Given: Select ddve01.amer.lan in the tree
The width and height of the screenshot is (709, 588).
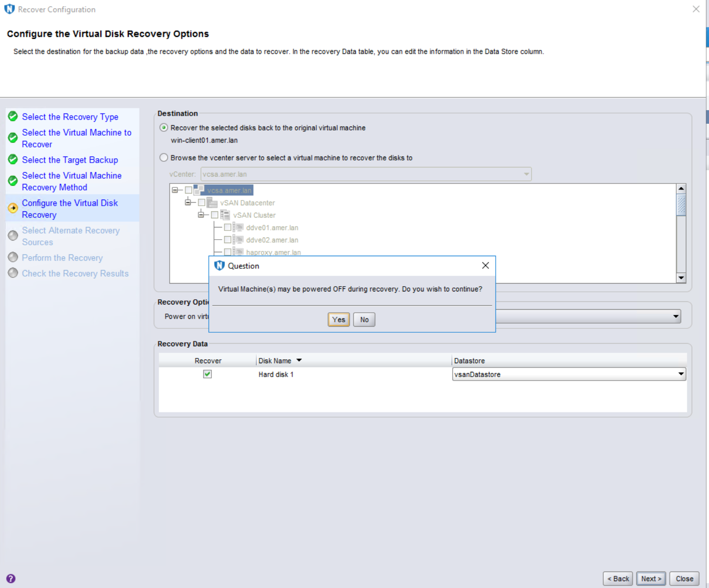Looking at the screenshot, I should (272, 227).
